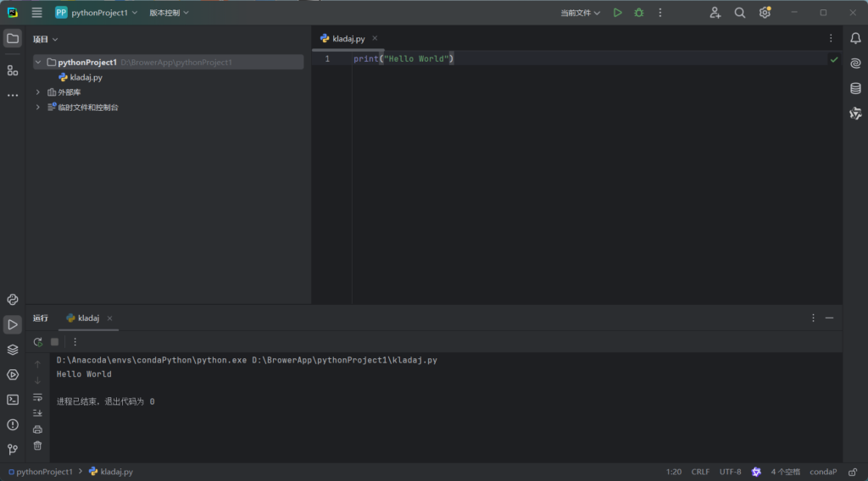Collapse pythonProject1 tree node
This screenshot has width=868, height=481.
point(37,62)
